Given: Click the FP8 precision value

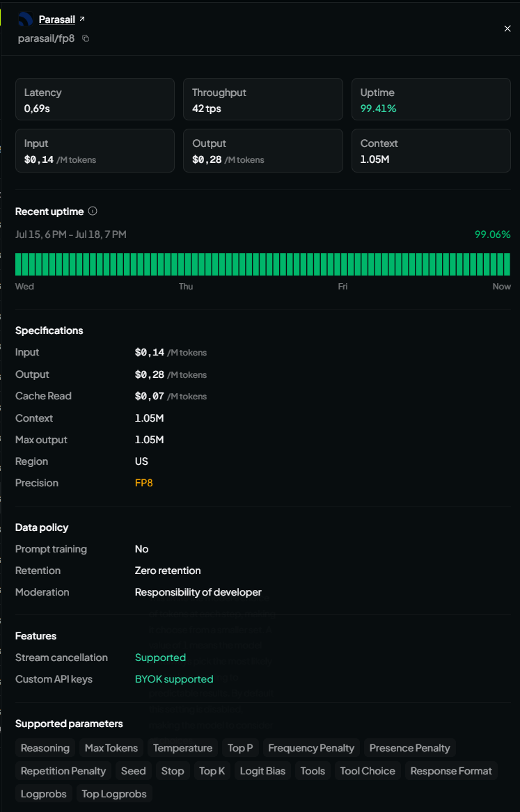Looking at the screenshot, I should [x=144, y=483].
